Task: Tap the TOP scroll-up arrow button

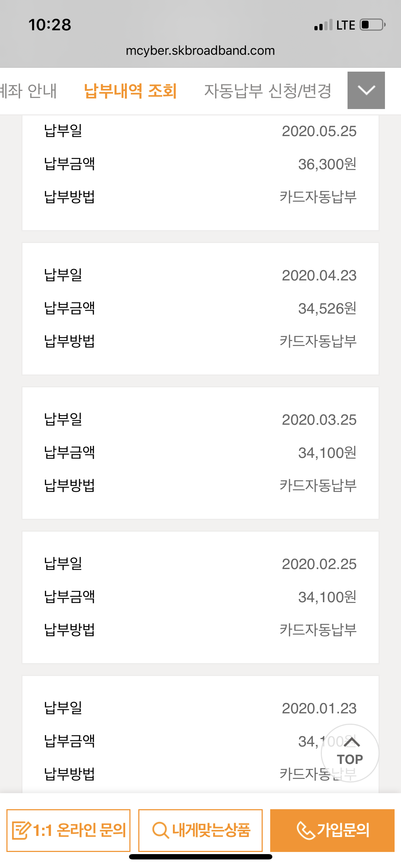Action: [350, 753]
